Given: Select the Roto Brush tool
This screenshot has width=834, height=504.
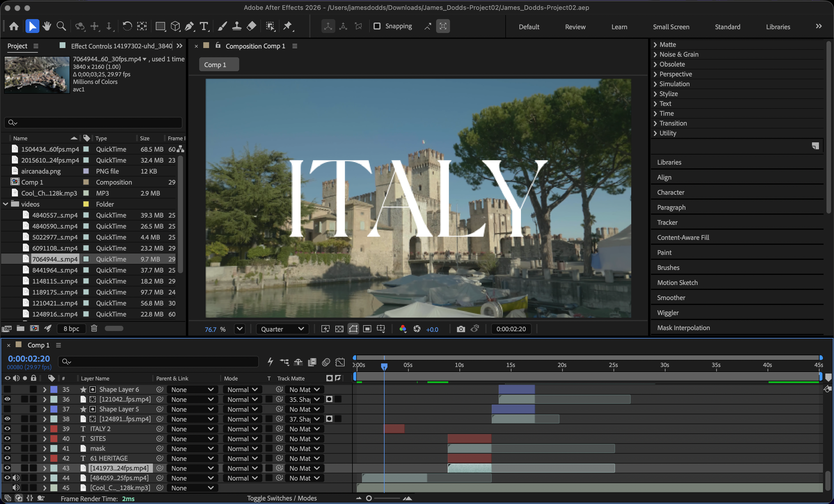Looking at the screenshot, I should [270, 26].
